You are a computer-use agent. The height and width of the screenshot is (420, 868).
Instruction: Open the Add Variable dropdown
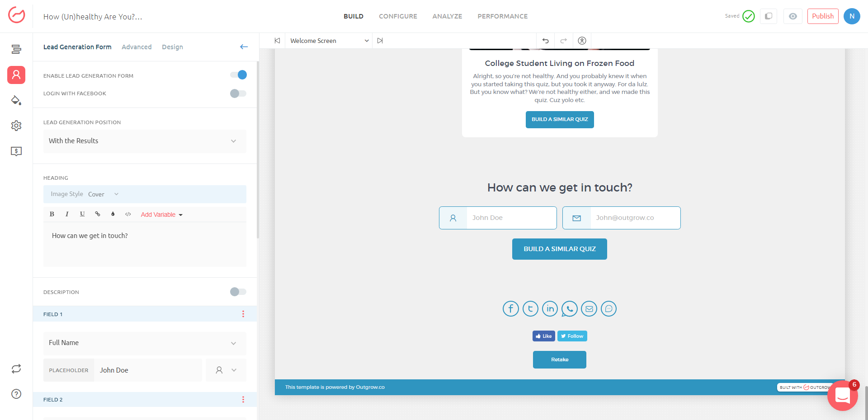pos(161,215)
